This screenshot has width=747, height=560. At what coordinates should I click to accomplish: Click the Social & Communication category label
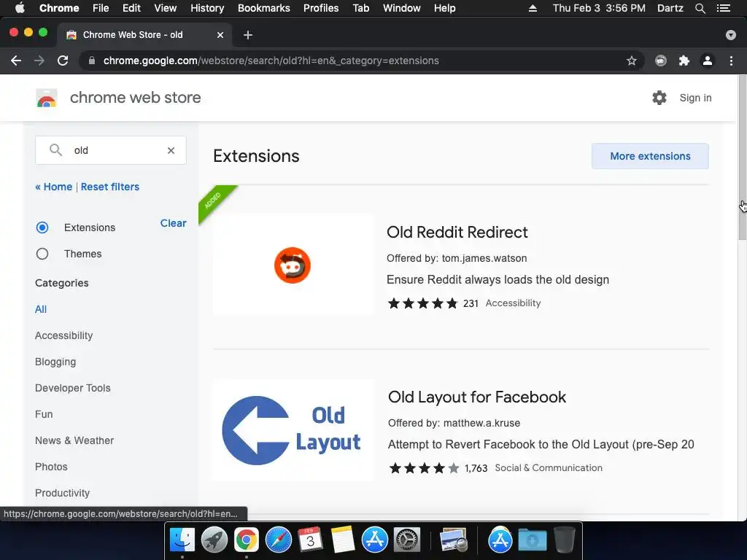click(x=549, y=468)
